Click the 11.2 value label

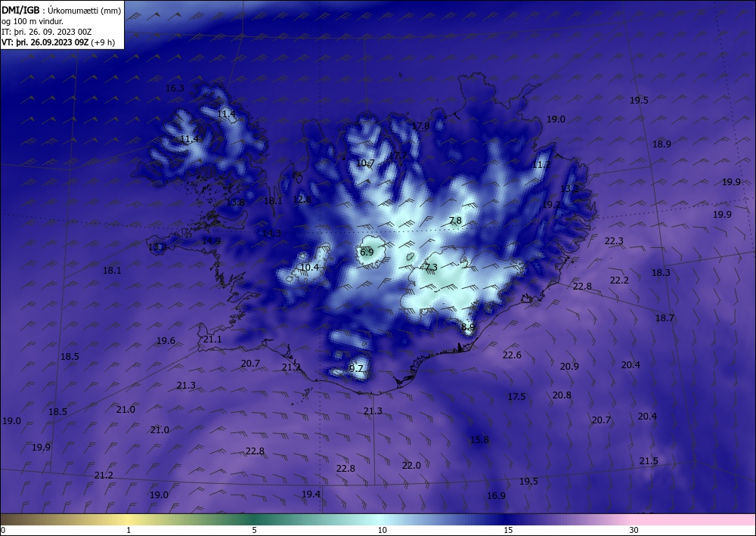[541, 165]
